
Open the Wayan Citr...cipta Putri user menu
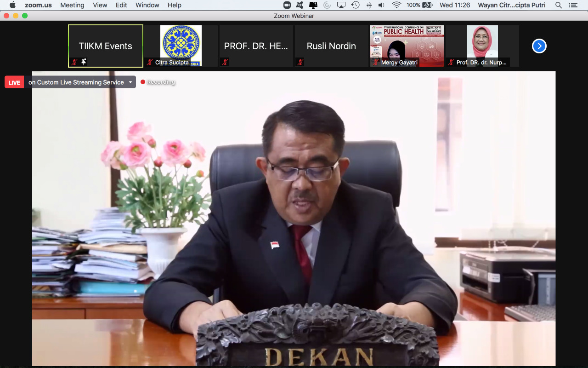tap(512, 5)
